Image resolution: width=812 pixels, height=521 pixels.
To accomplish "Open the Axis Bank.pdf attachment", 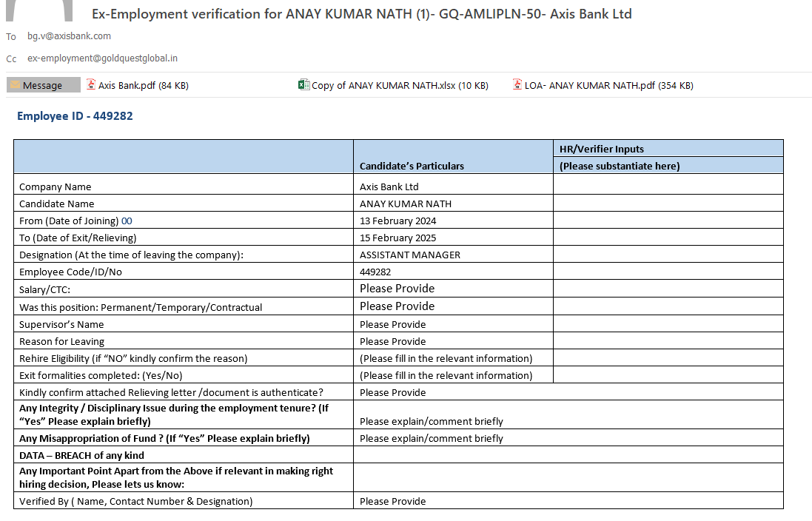I will [143, 85].
